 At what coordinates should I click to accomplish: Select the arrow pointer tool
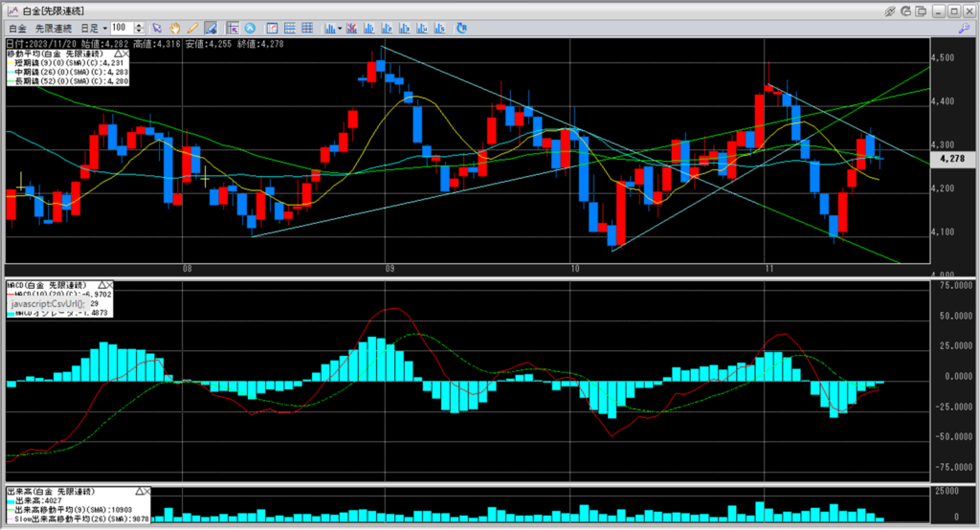(157, 28)
